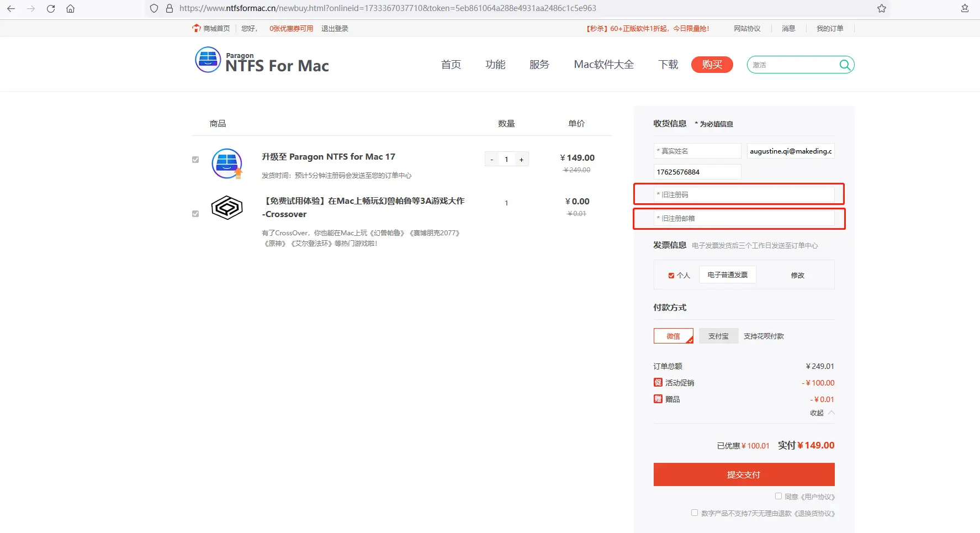Viewport: 980px width, 533px height.
Task: Open the browser home page
Action: 70,9
